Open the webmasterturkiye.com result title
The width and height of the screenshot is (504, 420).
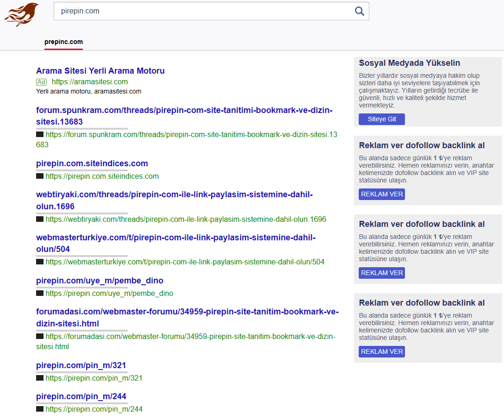176,243
